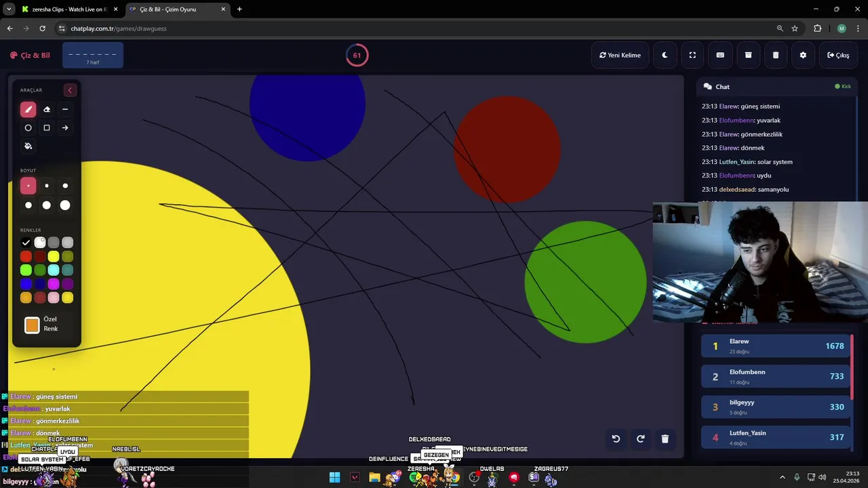The image size is (868, 488).
Task: Pick the magenta color swatch
Action: (x=54, y=284)
